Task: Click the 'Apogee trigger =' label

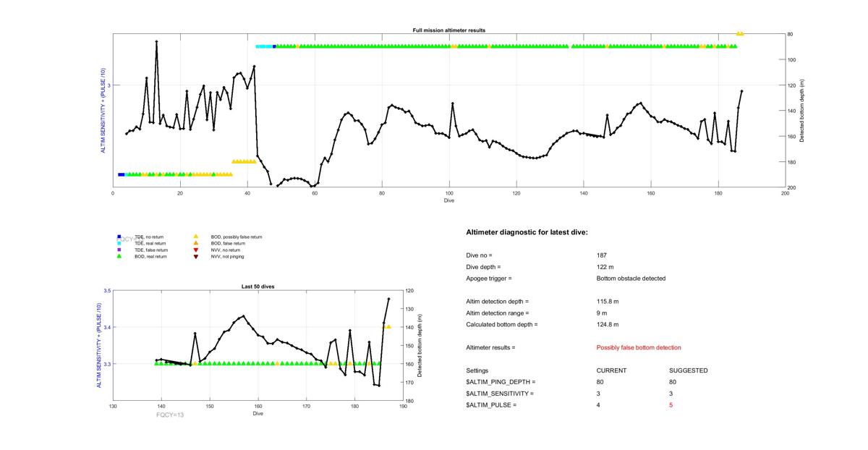Action: click(489, 279)
